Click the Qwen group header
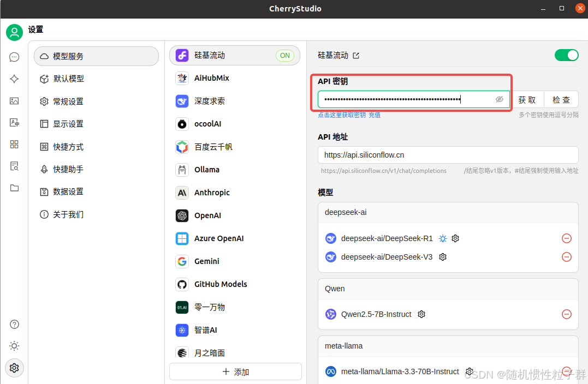 coord(448,289)
